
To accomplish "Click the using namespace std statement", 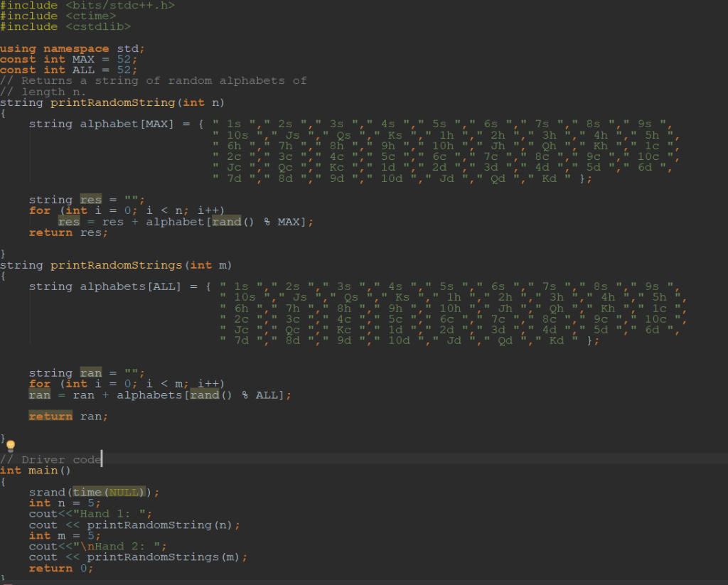I will 71,48.
